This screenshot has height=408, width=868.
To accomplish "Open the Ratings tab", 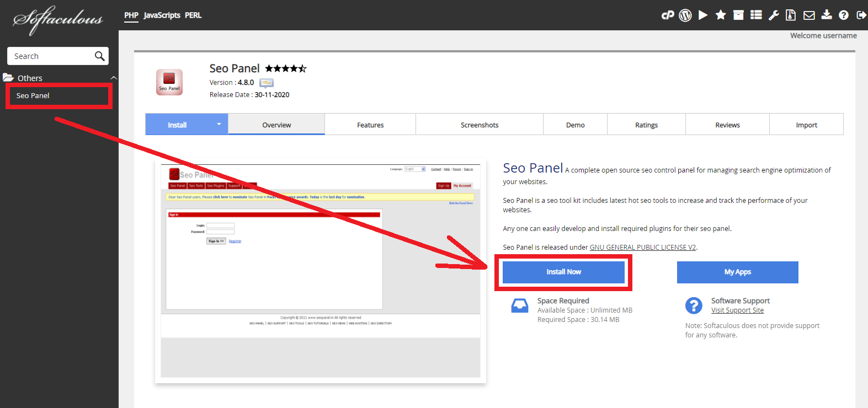I will 646,125.
